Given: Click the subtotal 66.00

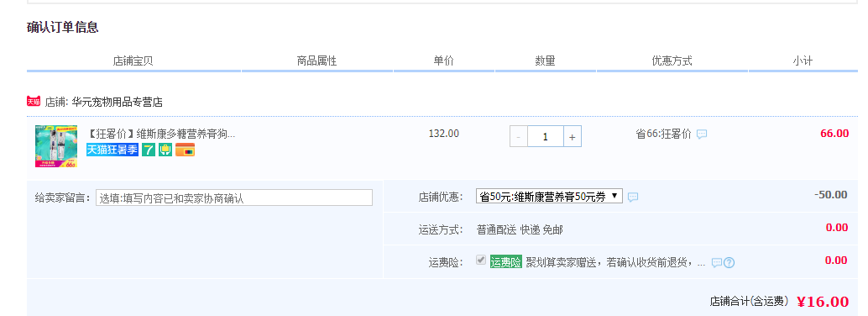Looking at the screenshot, I should tap(834, 133).
